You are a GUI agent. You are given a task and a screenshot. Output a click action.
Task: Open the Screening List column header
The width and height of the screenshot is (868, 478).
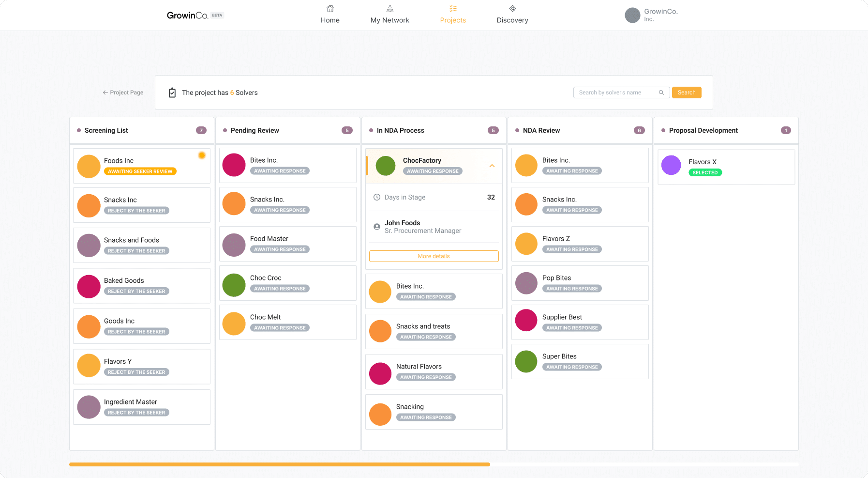pos(106,130)
